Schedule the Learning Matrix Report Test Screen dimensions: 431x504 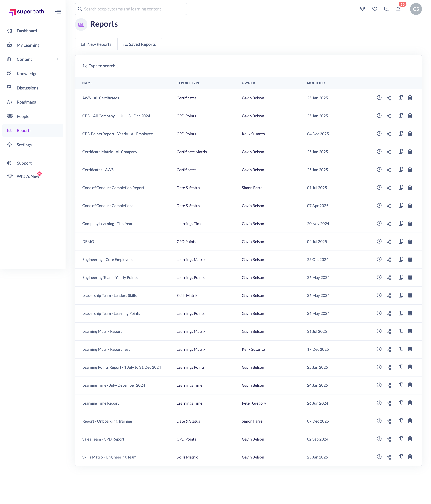[379, 349]
